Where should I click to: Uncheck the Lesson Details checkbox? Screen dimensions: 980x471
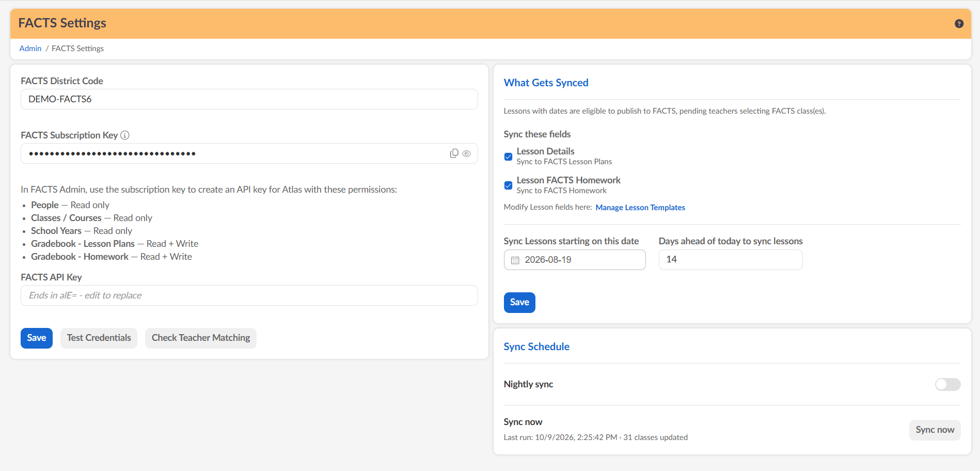[x=508, y=156]
